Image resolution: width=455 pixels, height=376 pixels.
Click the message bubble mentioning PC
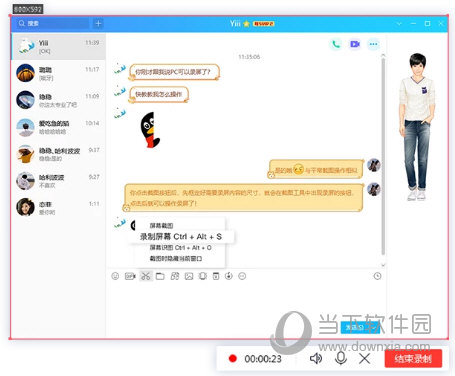[174, 72]
